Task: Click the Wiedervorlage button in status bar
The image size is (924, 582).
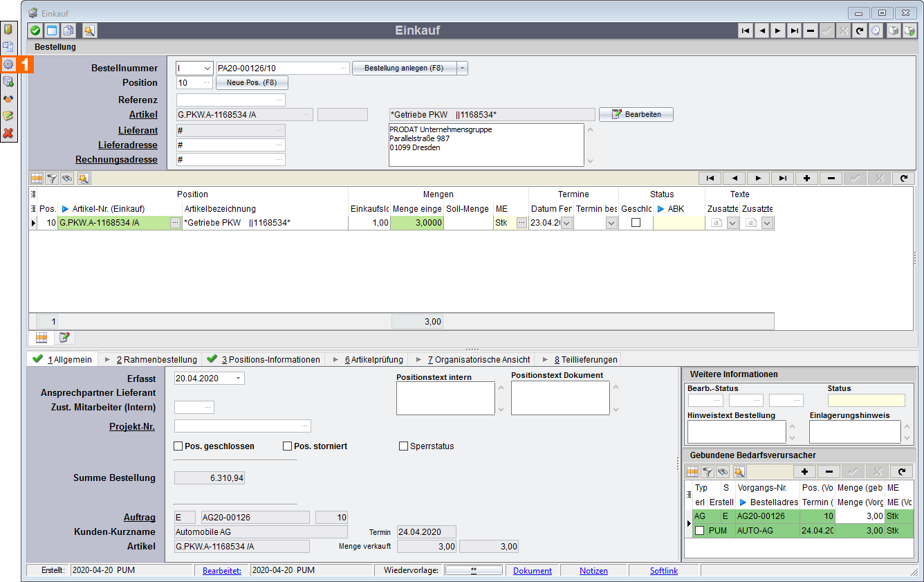Action: (x=474, y=571)
